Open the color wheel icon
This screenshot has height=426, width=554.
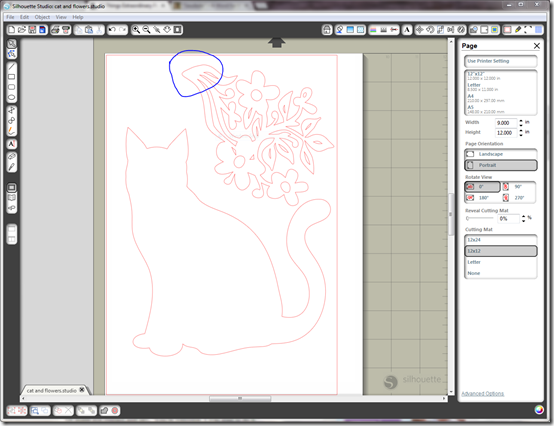(539, 410)
